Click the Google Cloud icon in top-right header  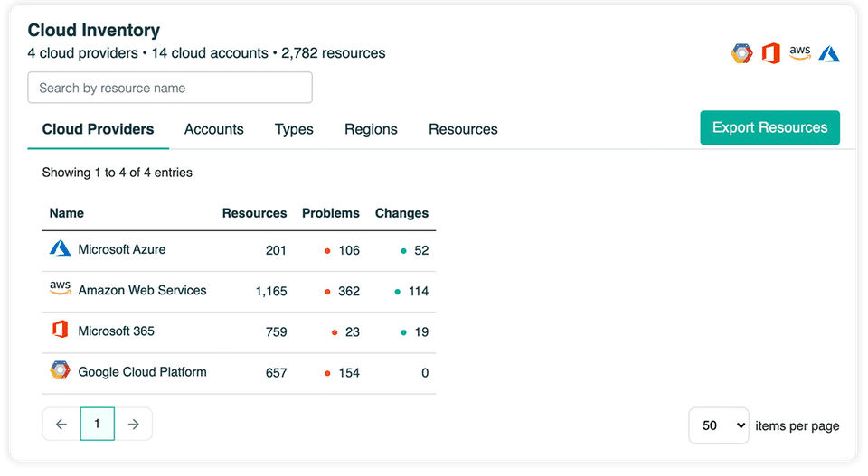[x=741, y=53]
